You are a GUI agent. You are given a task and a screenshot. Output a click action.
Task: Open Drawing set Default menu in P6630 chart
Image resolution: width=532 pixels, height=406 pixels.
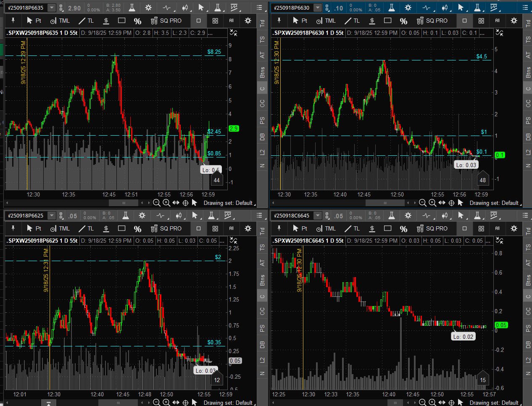pos(494,203)
